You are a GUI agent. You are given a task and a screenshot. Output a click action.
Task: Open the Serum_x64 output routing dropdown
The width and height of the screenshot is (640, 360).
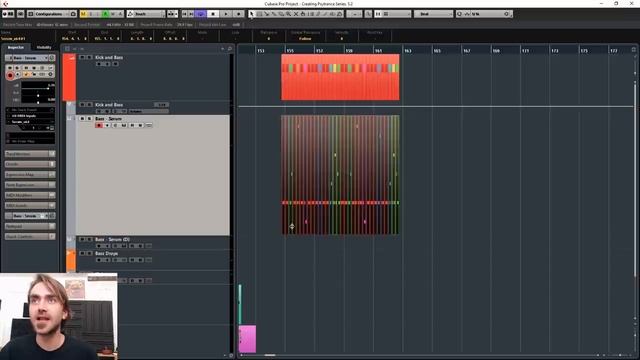coord(30,122)
